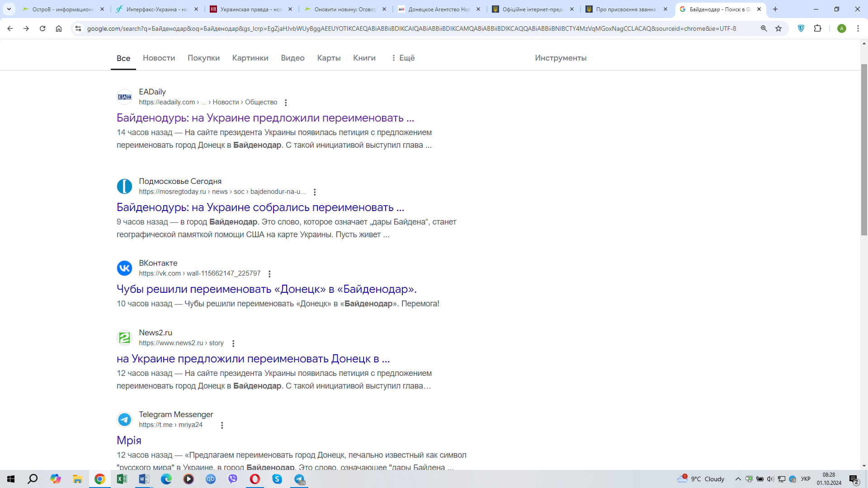The height and width of the screenshot is (488, 868).
Task: Select the Все search tab
Action: click(123, 58)
